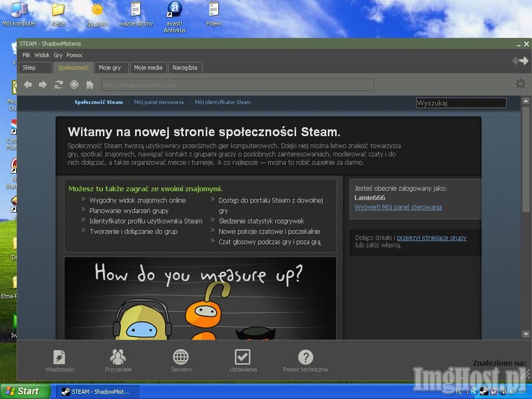532x399 pixels.
Task: Open the Serwery globe icon
Action: tap(181, 361)
